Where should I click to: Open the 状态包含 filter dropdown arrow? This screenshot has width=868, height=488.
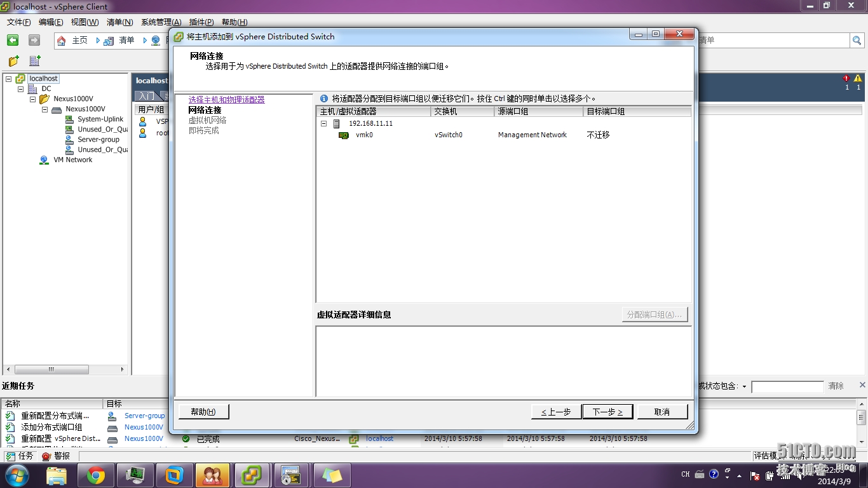pyautogui.click(x=744, y=386)
